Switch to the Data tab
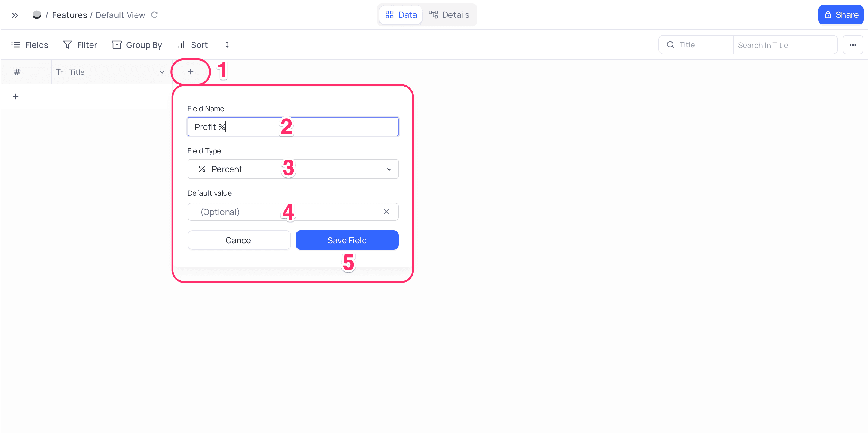Screen dimensions: 868x433 pos(401,15)
